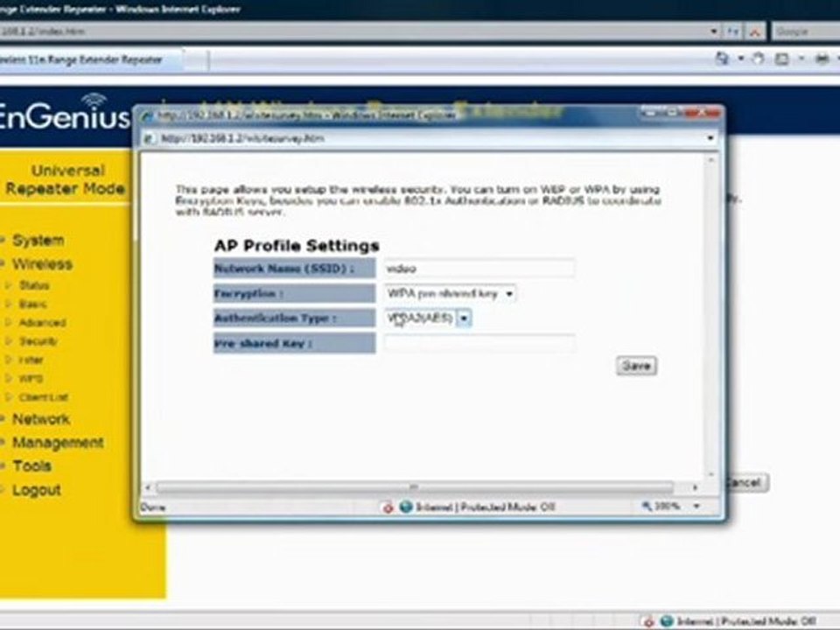Screen dimensions: 840x630
Task: Click the Cancel button in main window
Action: [747, 483]
